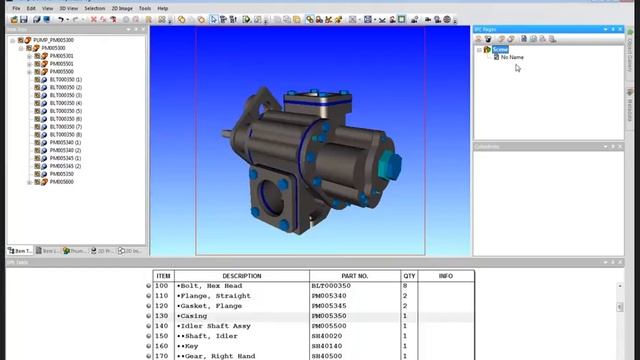
Task: Open the IPC Pages panel menu arrow
Action: coord(605,29)
